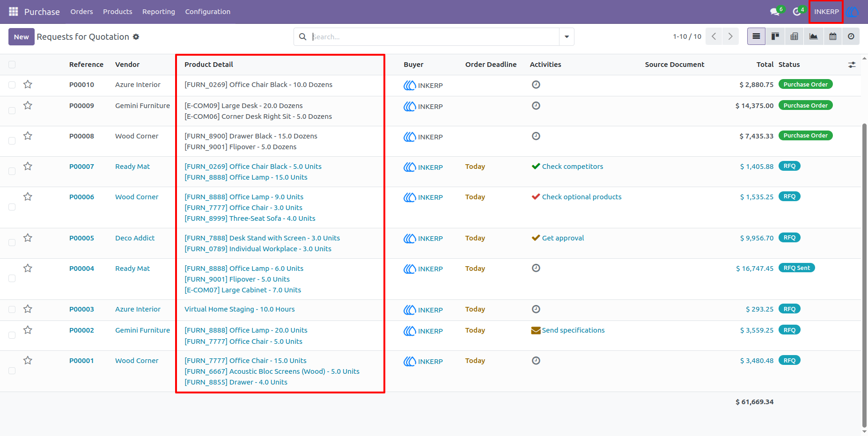The height and width of the screenshot is (436, 868).
Task: Open the Products menu
Action: [118, 12]
